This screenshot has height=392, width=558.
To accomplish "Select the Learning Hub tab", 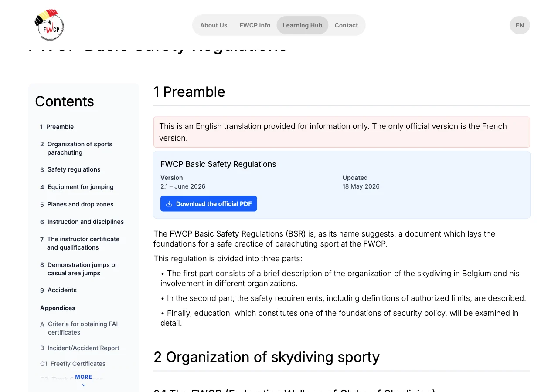I will 303,25.
